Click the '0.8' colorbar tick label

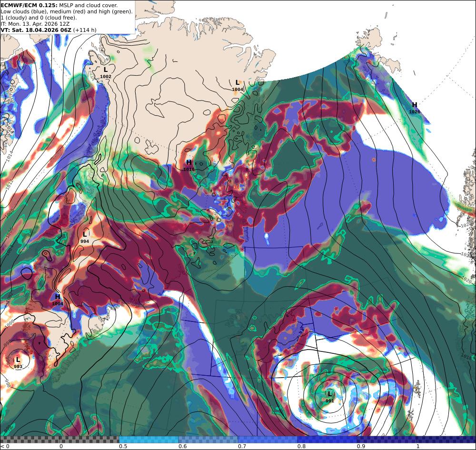[x=302, y=446]
